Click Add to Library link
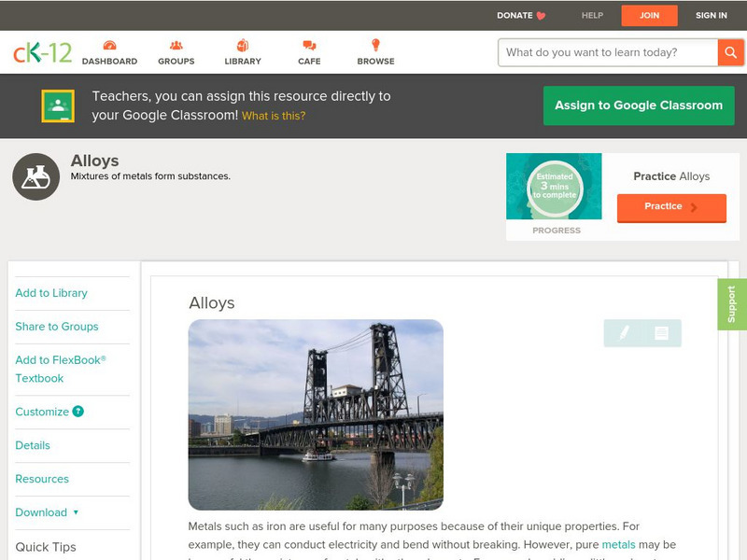 pos(51,293)
